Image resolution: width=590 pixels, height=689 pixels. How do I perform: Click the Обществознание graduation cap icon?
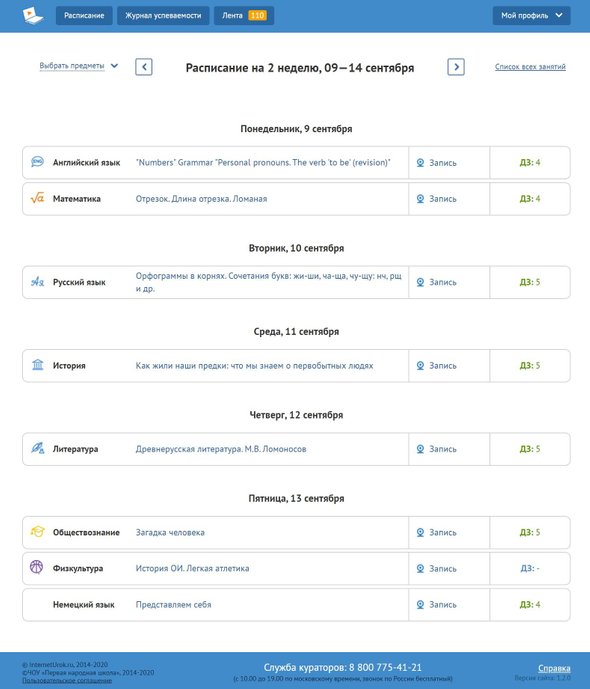pyautogui.click(x=37, y=532)
